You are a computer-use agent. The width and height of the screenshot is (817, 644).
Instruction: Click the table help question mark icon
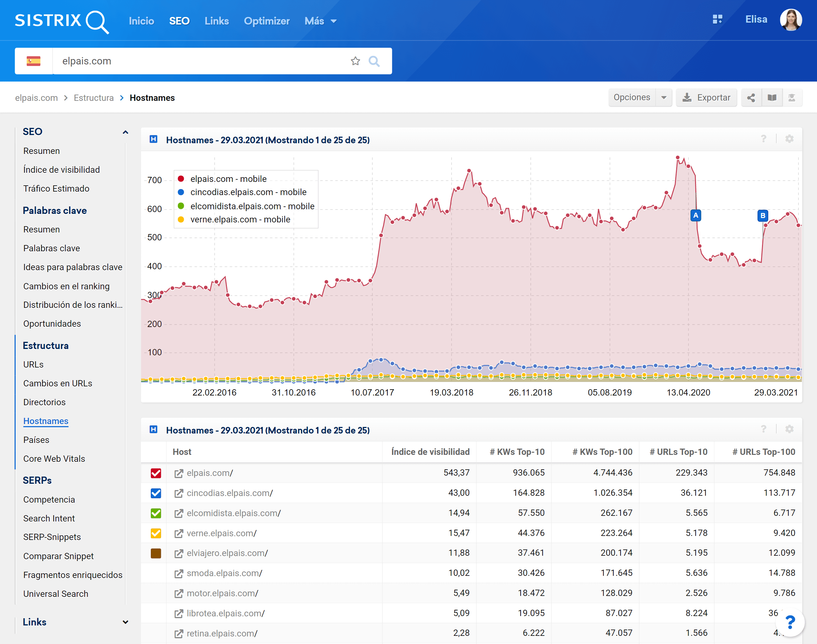tap(764, 429)
